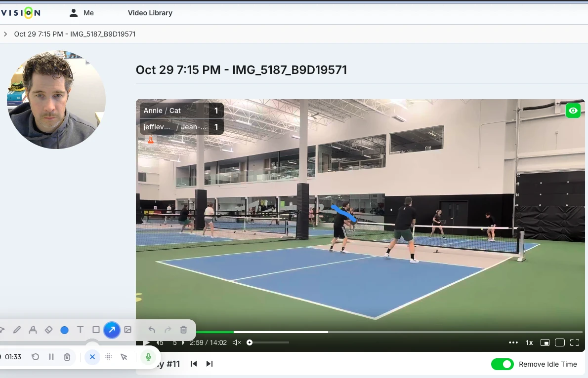Open the Me account menu
588x378 pixels.
click(x=82, y=13)
